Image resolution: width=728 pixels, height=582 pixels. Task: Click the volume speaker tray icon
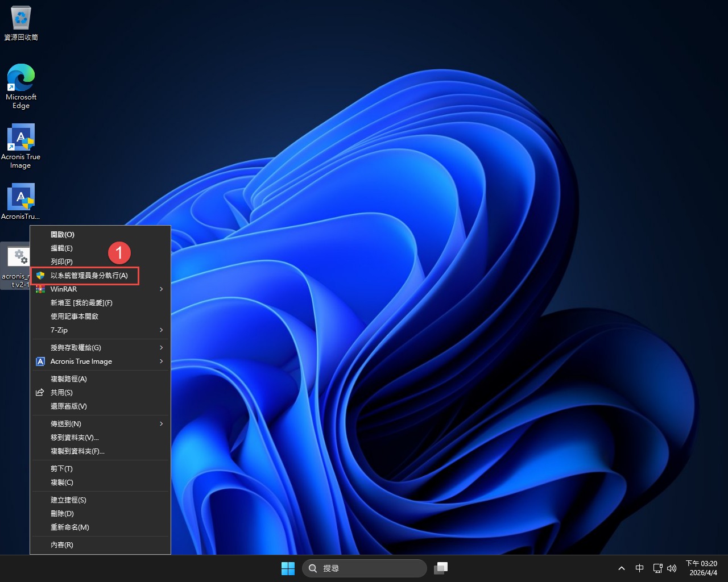672,568
